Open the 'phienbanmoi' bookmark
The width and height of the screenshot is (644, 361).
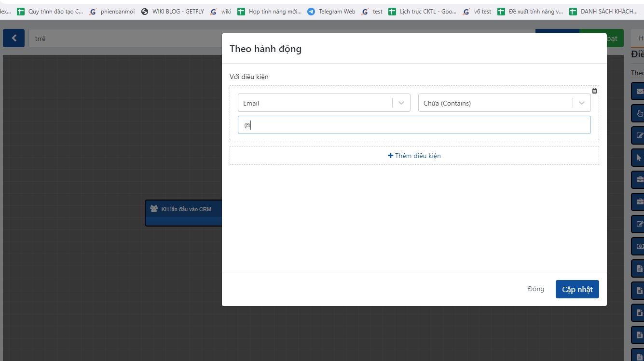tap(112, 12)
